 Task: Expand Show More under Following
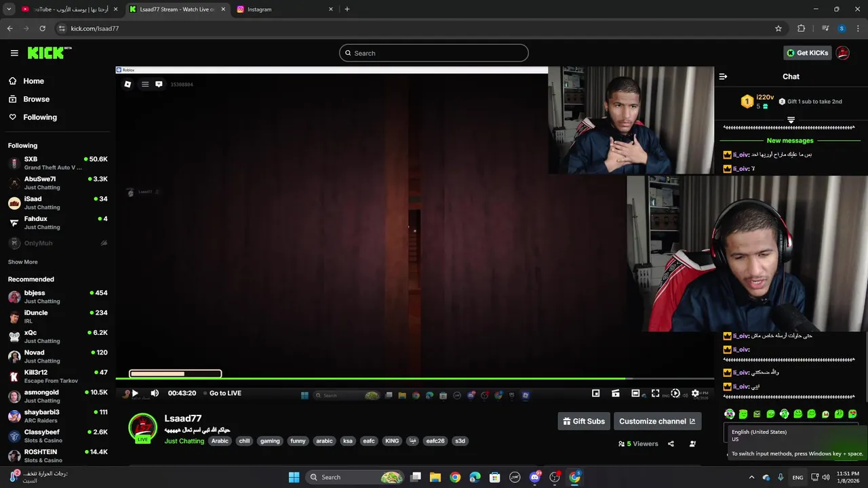click(x=23, y=262)
